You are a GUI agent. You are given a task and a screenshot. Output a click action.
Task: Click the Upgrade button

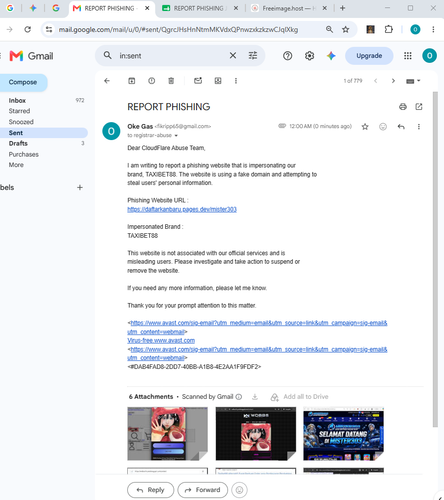(x=369, y=56)
